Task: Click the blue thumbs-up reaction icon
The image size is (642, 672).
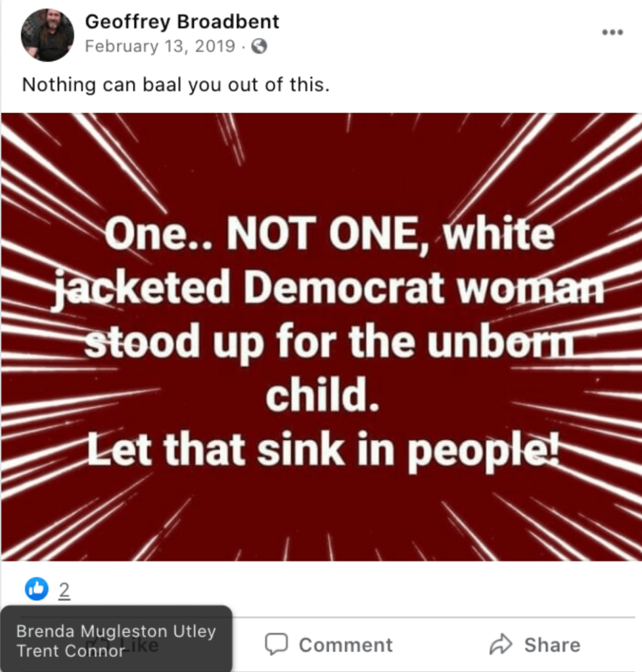Action: click(36, 589)
